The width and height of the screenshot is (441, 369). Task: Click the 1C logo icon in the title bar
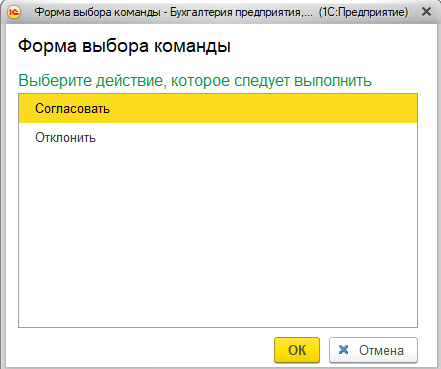[x=14, y=12]
